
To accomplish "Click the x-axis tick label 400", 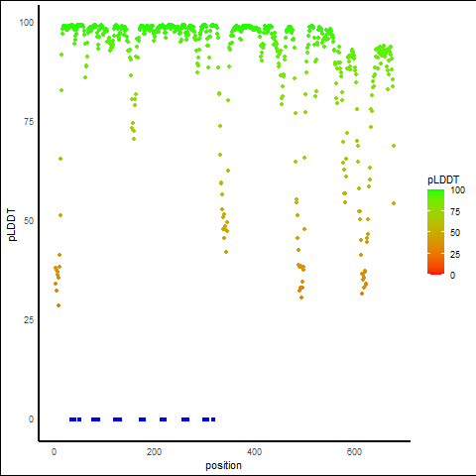I will (x=254, y=451).
